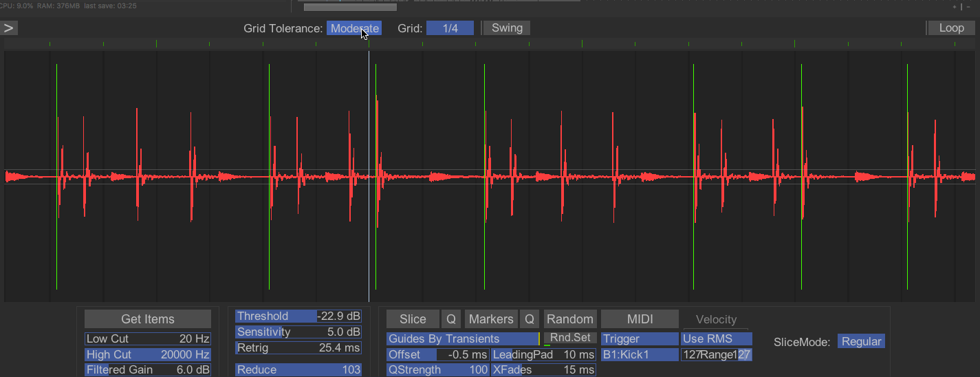The height and width of the screenshot is (377, 980).
Task: Open the Grid Tolerance Moderate dropdown
Action: click(x=354, y=28)
